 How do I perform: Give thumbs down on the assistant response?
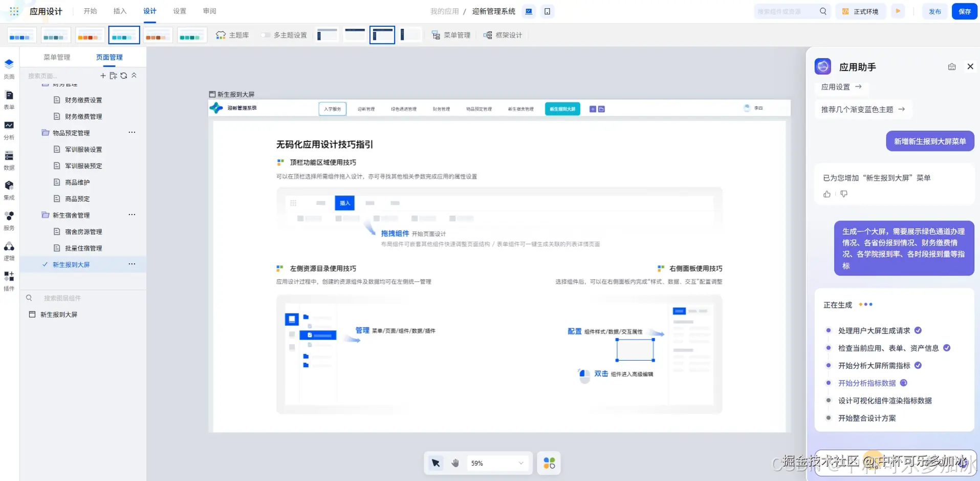(843, 194)
